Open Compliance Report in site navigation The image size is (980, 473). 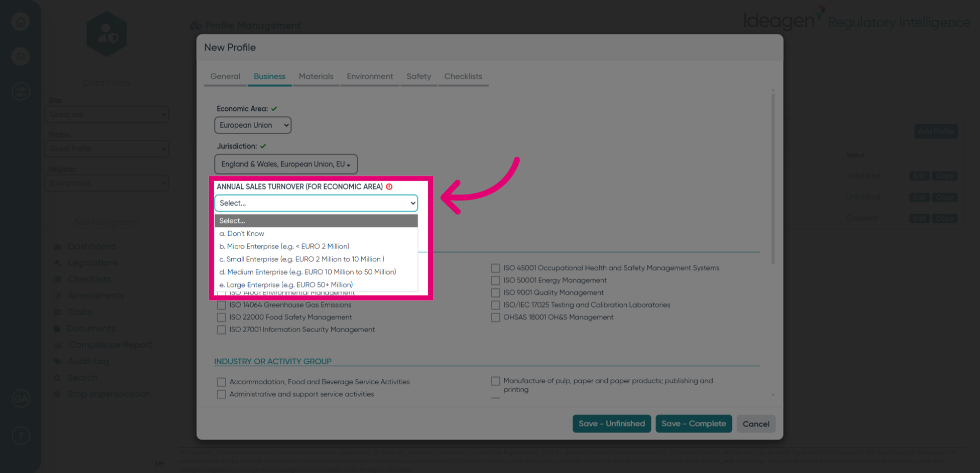(110, 345)
